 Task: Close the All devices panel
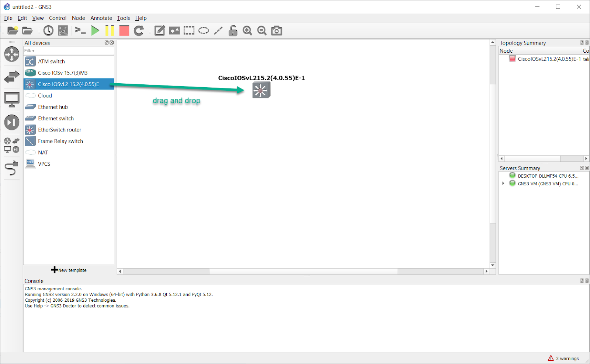pyautogui.click(x=112, y=43)
